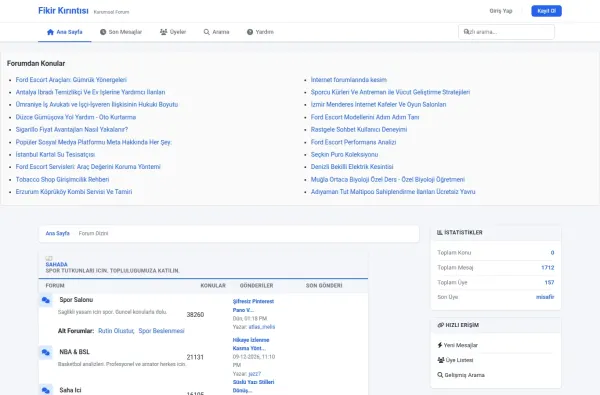Open Ford Escort Performans Analizi topic
The image size is (600, 395).
pyautogui.click(x=353, y=142)
